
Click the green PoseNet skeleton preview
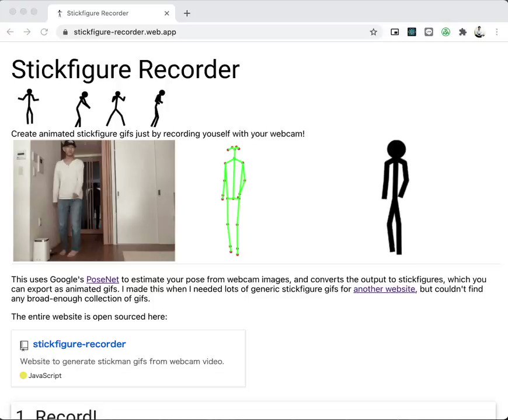point(234,201)
